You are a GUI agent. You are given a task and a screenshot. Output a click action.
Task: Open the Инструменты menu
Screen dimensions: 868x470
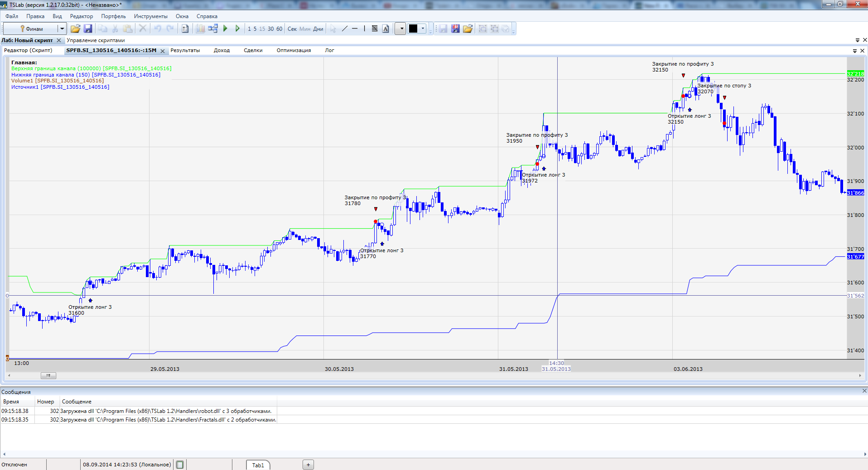151,16
